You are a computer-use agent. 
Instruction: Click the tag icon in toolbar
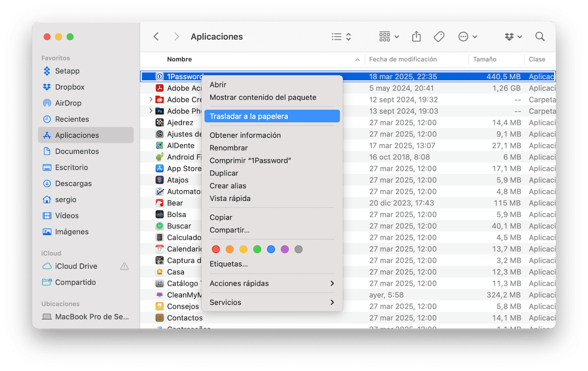439,37
